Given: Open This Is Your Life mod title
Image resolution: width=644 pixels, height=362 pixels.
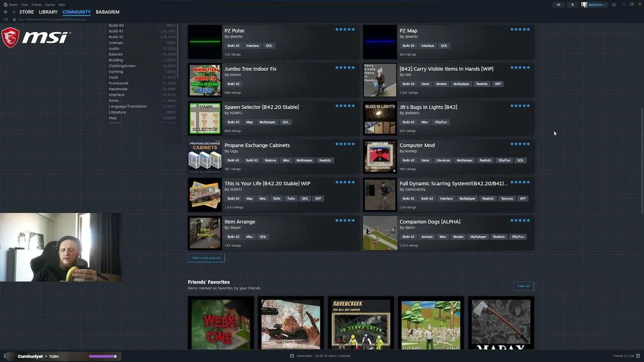Looking at the screenshot, I should click(x=267, y=184).
